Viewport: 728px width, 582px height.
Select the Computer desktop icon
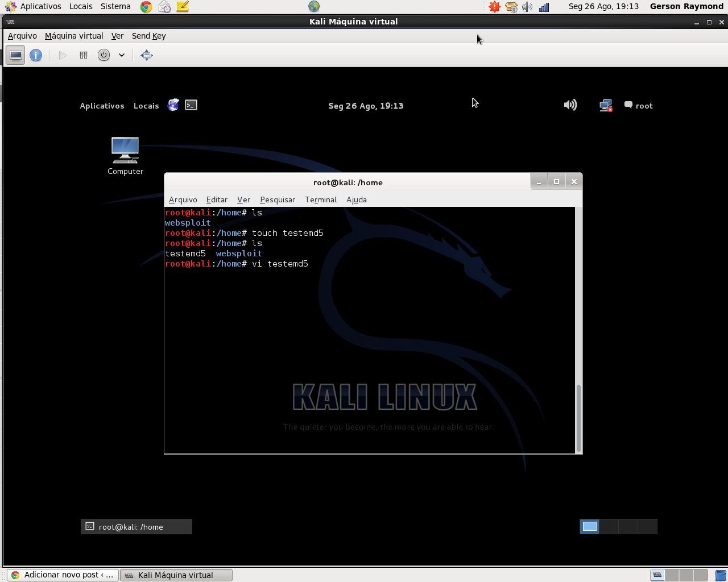125,156
